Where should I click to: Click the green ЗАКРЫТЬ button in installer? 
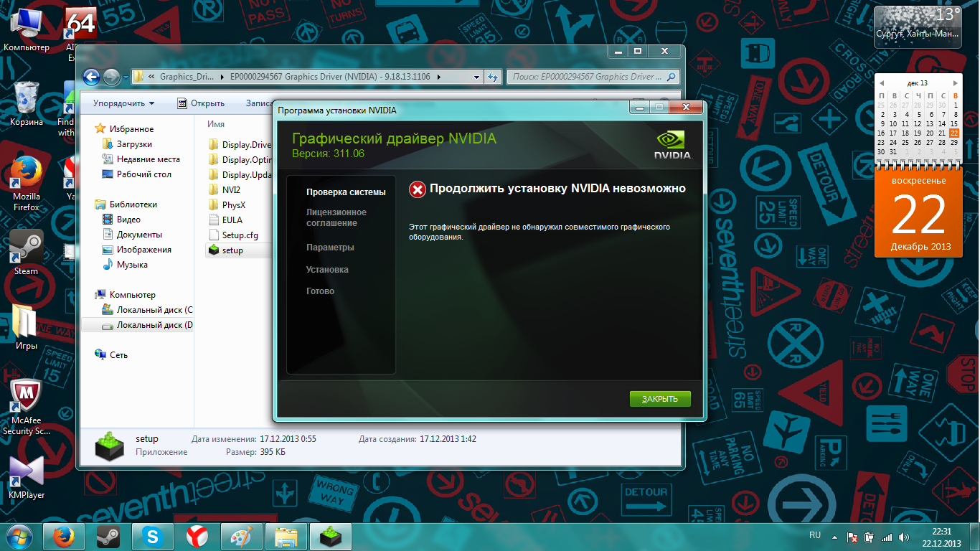(659, 399)
